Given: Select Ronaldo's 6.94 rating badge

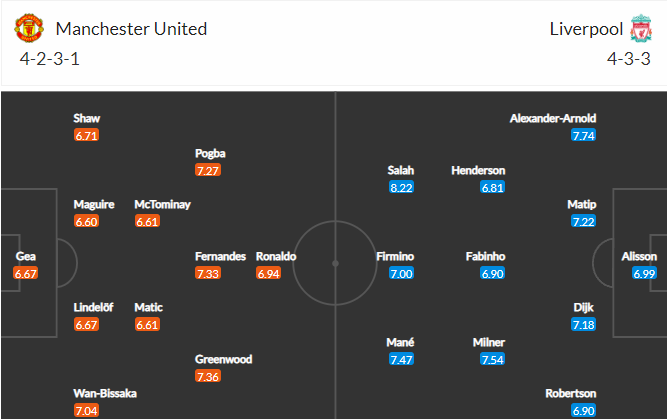Looking at the screenshot, I should pyautogui.click(x=268, y=273).
